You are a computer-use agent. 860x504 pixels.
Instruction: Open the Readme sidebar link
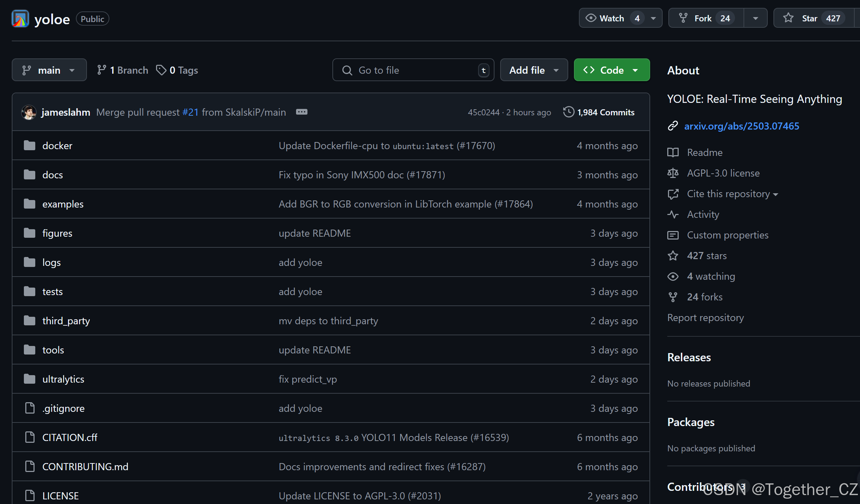pos(704,152)
